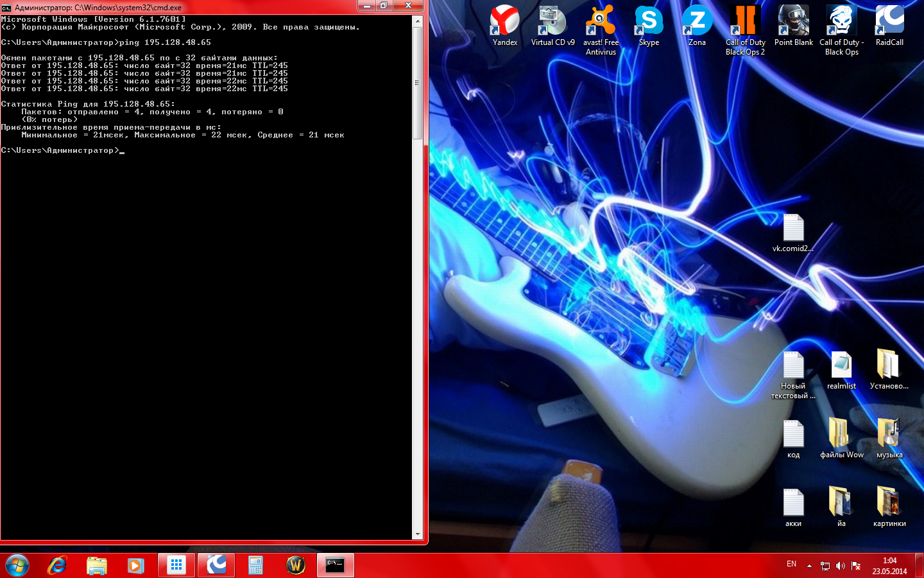Viewport: 924px width, 578px height.
Task: Select the йа folder icon
Action: [x=841, y=508]
